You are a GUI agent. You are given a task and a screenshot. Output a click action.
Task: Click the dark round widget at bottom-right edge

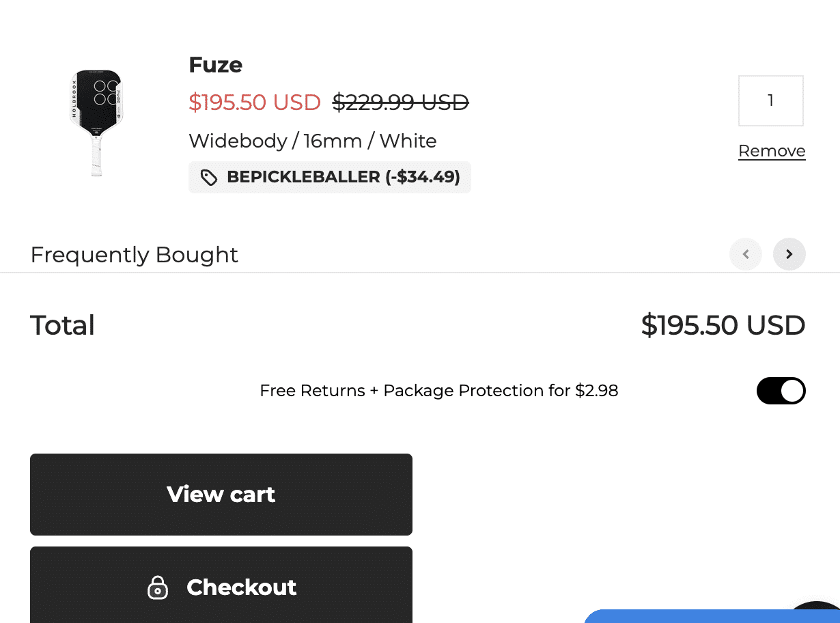(816, 613)
